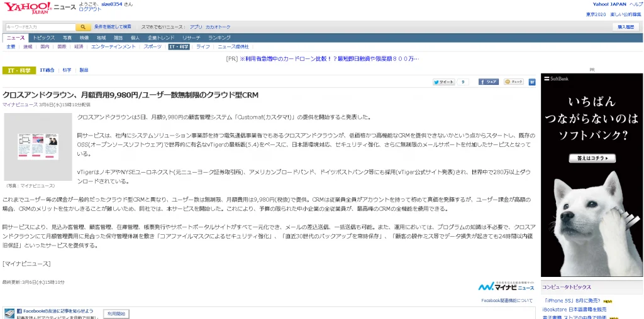Go to 経済 news category
This screenshot has height=319, width=644.
(79, 46)
